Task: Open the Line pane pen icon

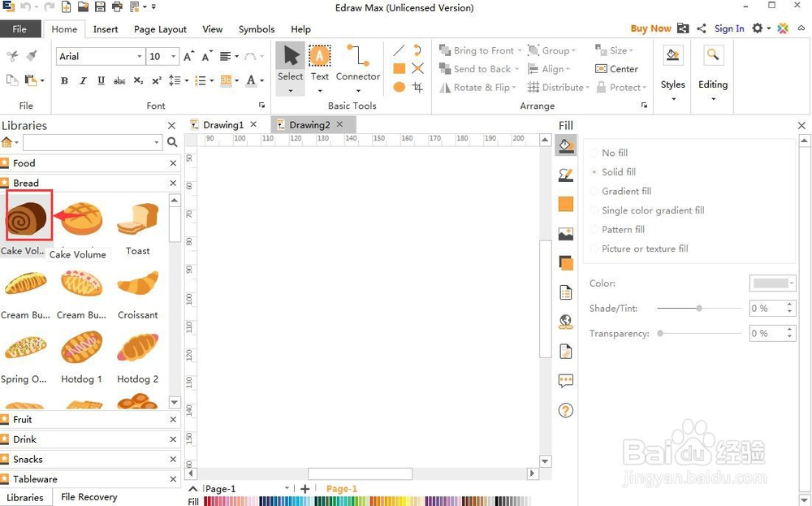Action: pos(565,175)
